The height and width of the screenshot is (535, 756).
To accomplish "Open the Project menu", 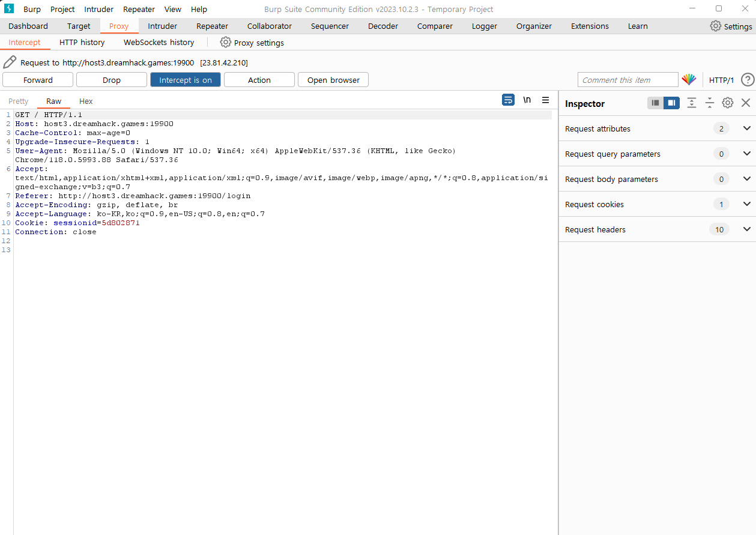I will 62,9.
